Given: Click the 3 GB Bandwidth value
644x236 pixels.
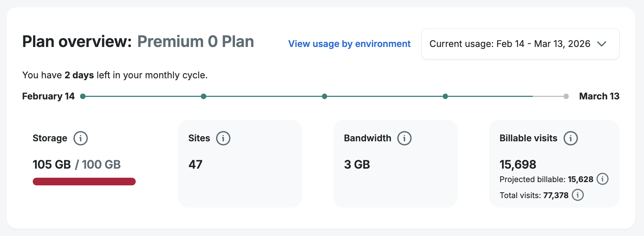Looking at the screenshot, I should pyautogui.click(x=357, y=165).
